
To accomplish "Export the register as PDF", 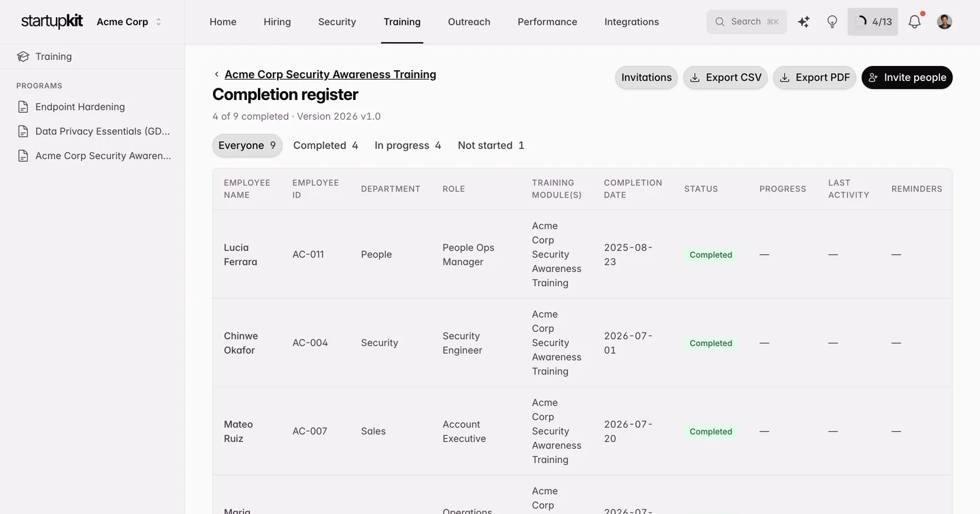I will 815,78.
